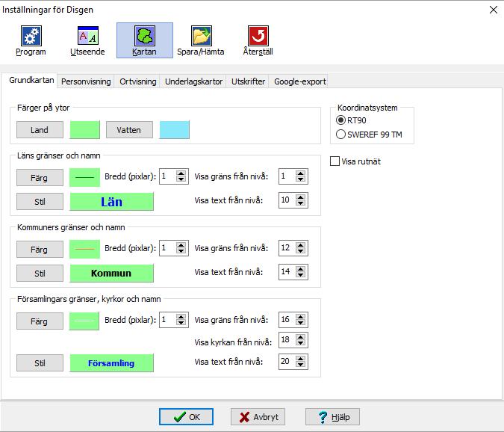Increase Församlingars Visa gräns från nivå
This screenshot has height=432, width=504.
pos(301,316)
